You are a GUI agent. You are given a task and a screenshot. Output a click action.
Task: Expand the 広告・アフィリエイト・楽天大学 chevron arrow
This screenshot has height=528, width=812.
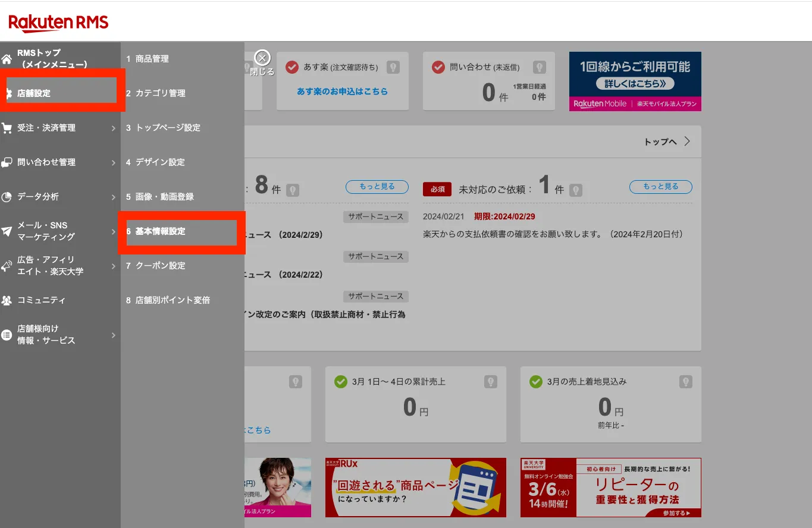click(114, 266)
